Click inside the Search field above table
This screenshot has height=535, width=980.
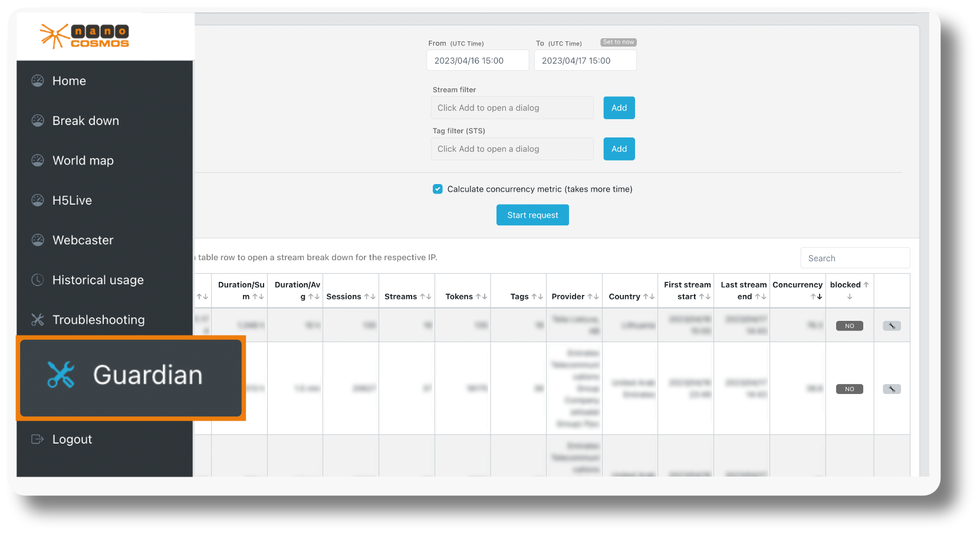coord(855,258)
